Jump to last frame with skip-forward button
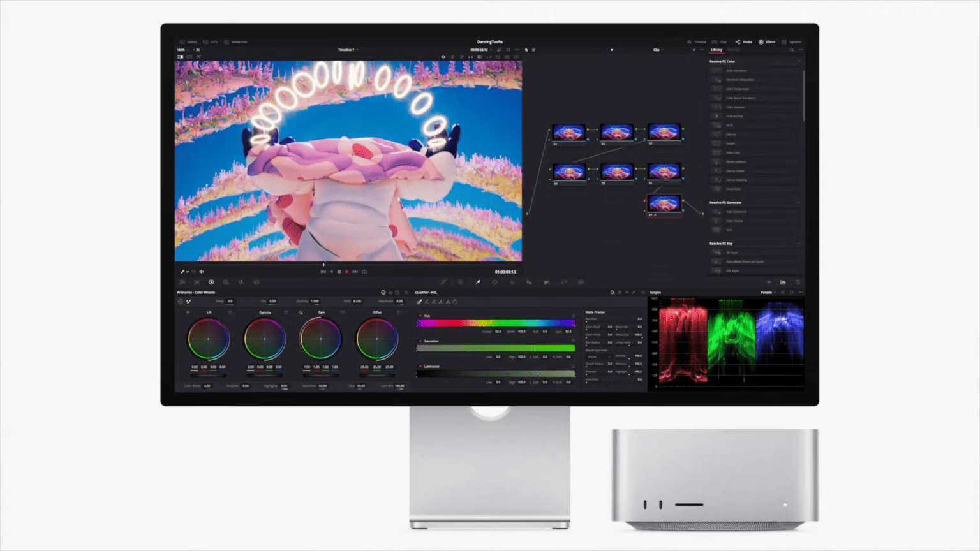This screenshot has width=980, height=551. (x=355, y=272)
